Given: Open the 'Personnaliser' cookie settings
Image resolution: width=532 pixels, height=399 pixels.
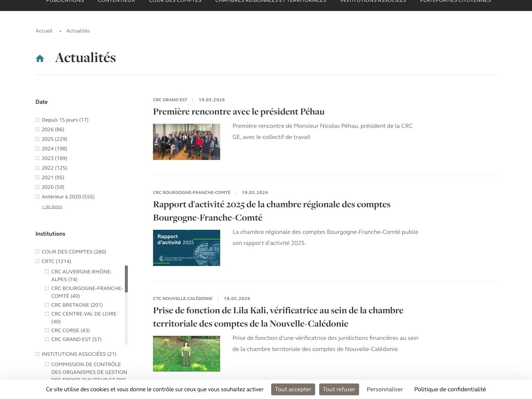Looking at the screenshot, I should point(385,389).
